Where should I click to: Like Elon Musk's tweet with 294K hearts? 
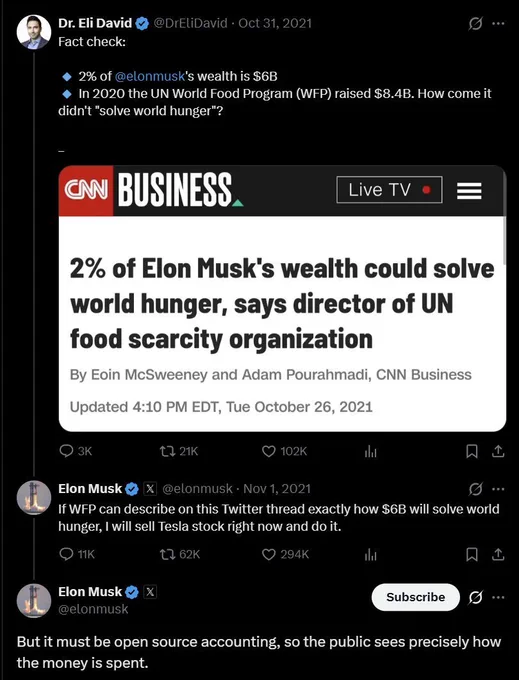[x=269, y=554]
